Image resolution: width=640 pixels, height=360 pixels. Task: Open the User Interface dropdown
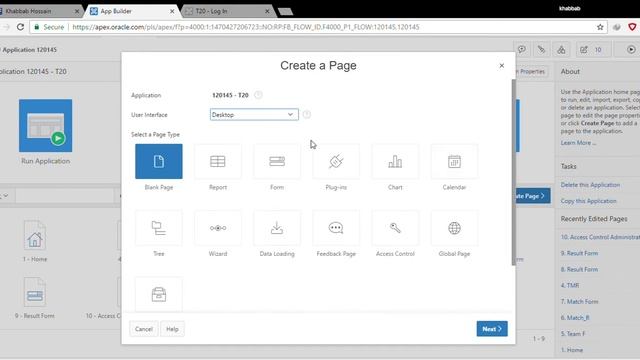click(x=254, y=115)
